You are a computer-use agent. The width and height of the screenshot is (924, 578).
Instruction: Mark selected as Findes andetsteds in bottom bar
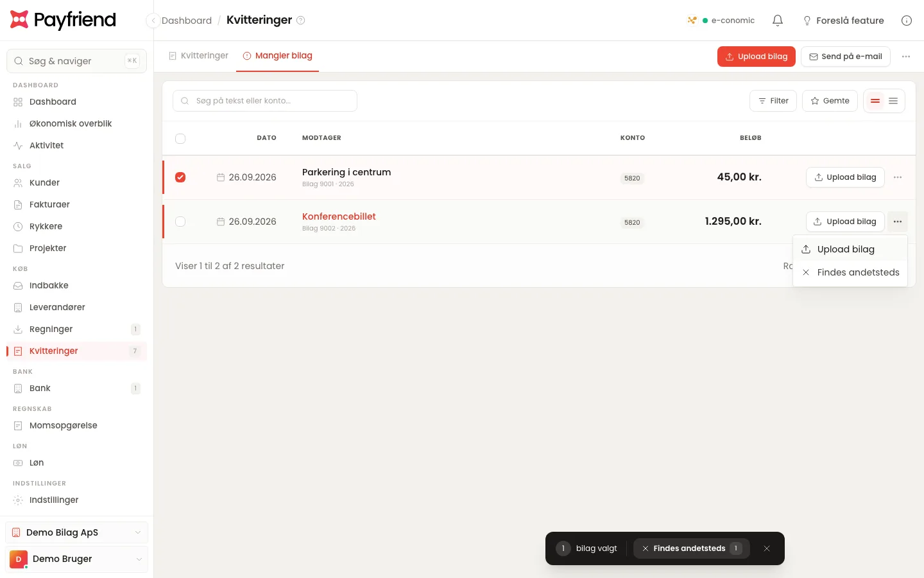(x=692, y=548)
